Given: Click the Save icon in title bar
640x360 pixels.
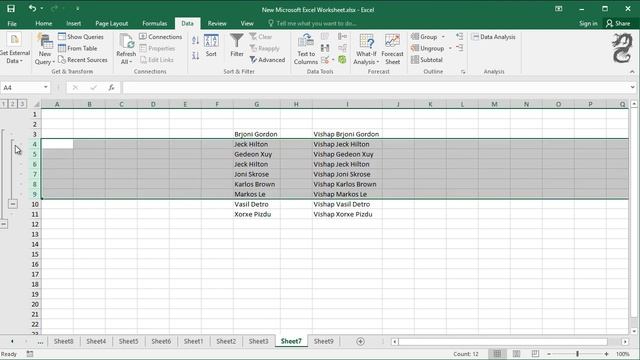Looking at the screenshot, I should coord(11,9).
